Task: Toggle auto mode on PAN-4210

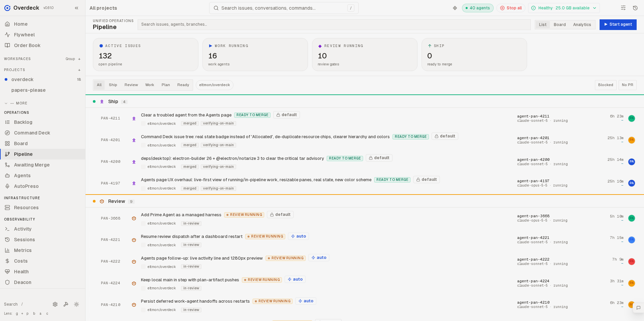Action: coord(306,301)
